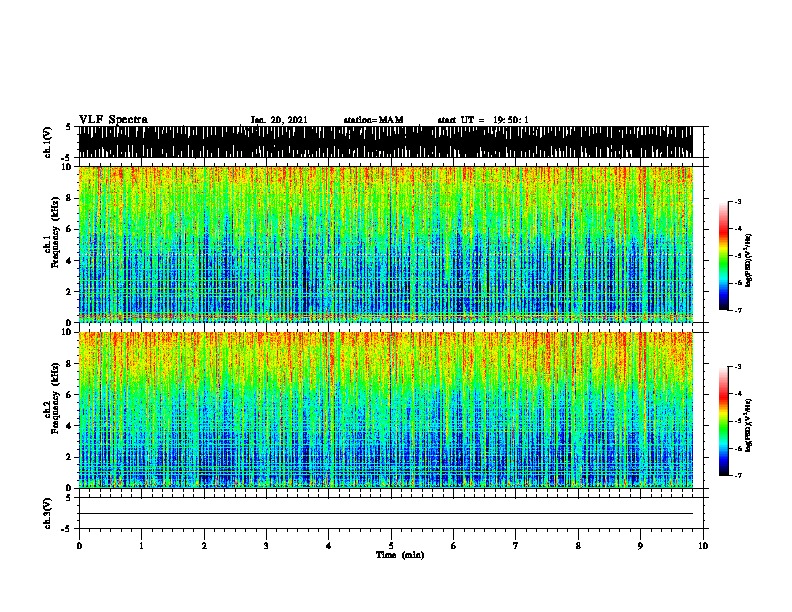Image resolution: width=792 pixels, height=612 pixels.
Task: Click time axis tick label "6"
Action: point(454,545)
